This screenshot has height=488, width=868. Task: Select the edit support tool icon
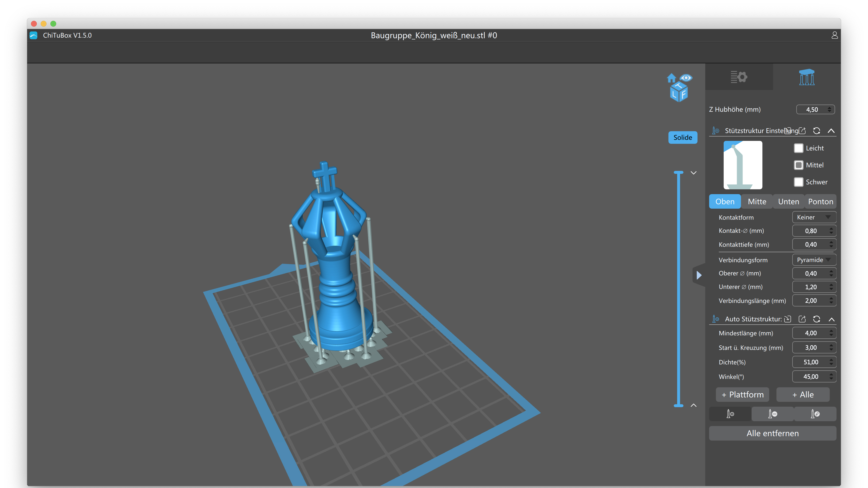tap(815, 414)
